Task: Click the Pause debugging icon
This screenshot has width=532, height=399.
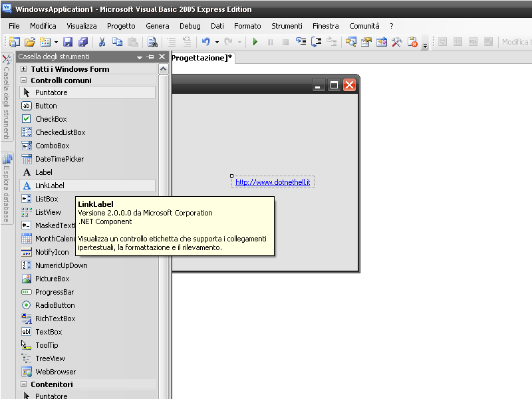Action: [271, 42]
